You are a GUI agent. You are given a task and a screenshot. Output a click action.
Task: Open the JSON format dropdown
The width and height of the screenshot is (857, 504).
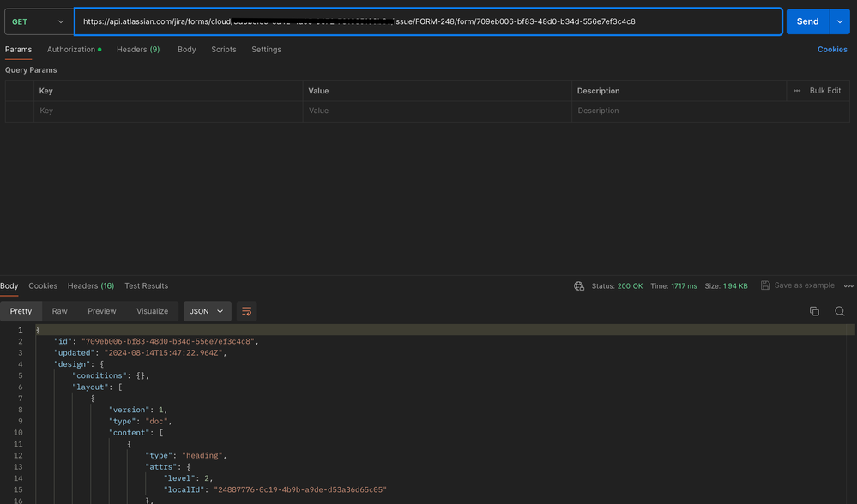click(x=206, y=310)
